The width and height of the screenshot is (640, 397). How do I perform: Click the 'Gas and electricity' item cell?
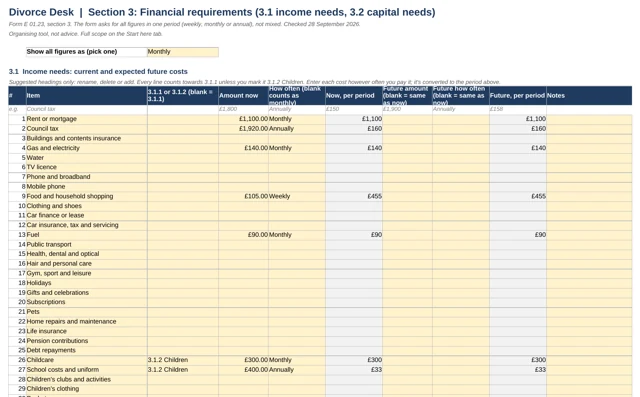pos(87,148)
